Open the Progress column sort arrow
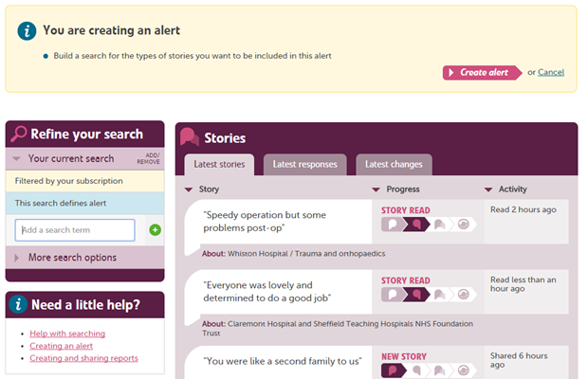 coord(376,189)
